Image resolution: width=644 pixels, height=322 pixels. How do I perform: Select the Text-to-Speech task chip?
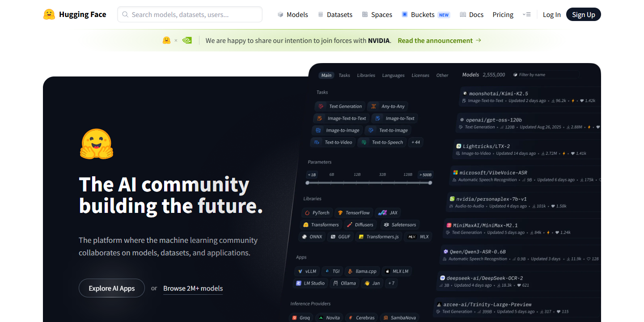[x=382, y=142]
